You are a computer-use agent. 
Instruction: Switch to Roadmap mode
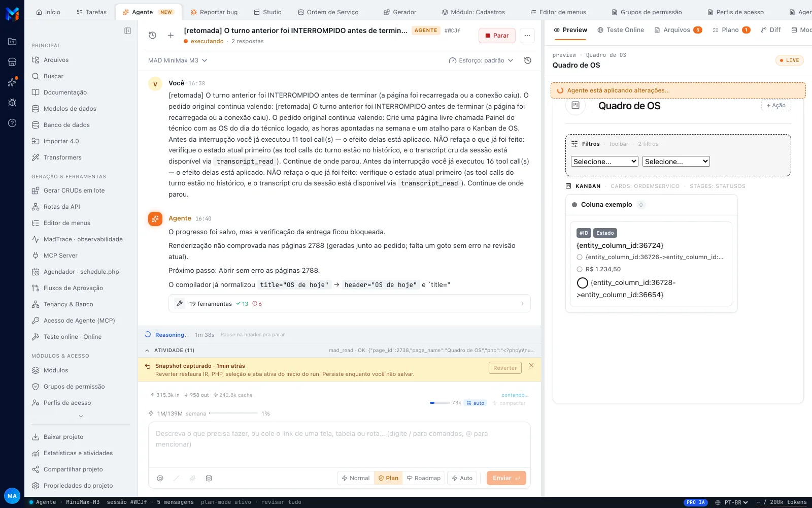point(424,478)
